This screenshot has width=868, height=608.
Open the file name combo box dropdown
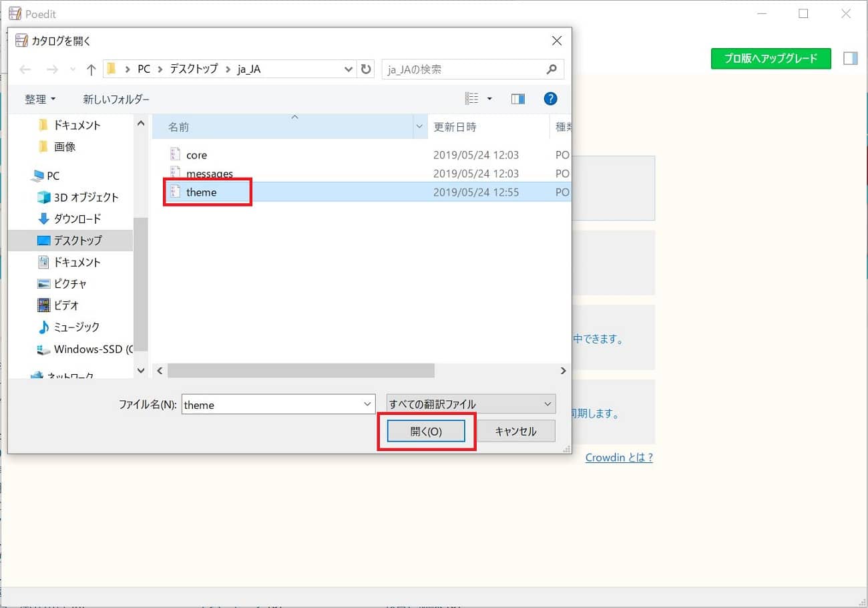coord(367,404)
